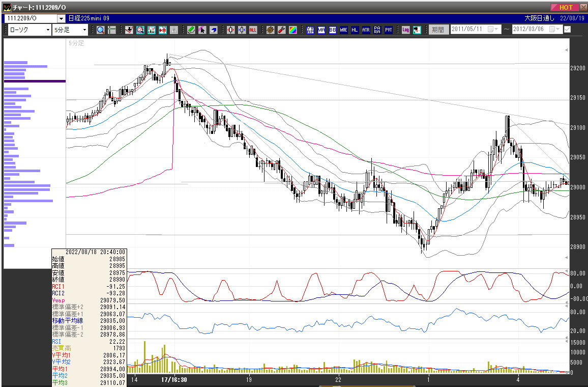Toggle the BB Bollinger Bands indicator
This screenshot has width=588, height=387.
[333, 30]
